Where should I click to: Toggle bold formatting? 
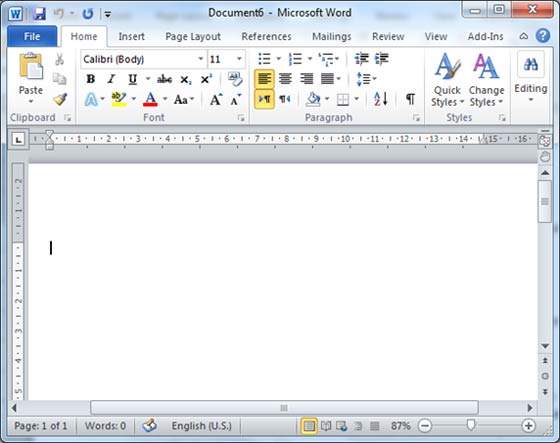click(91, 79)
